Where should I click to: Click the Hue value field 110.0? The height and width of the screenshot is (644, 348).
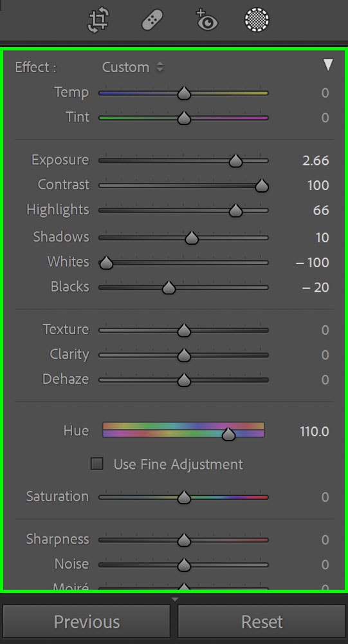[x=315, y=431]
